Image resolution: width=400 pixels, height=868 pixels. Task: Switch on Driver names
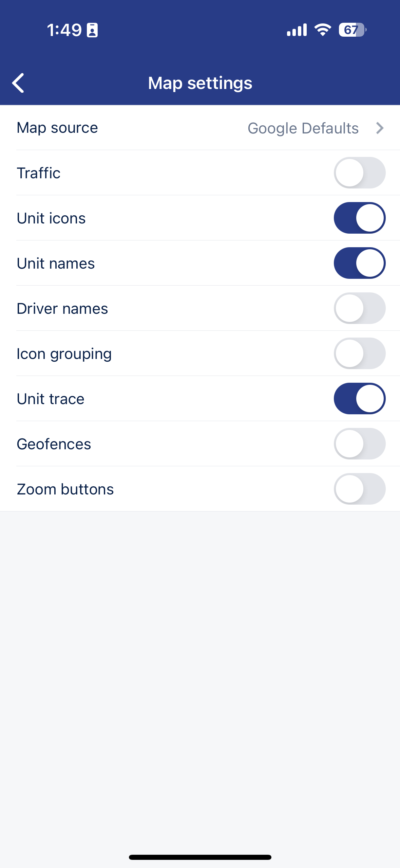359,308
